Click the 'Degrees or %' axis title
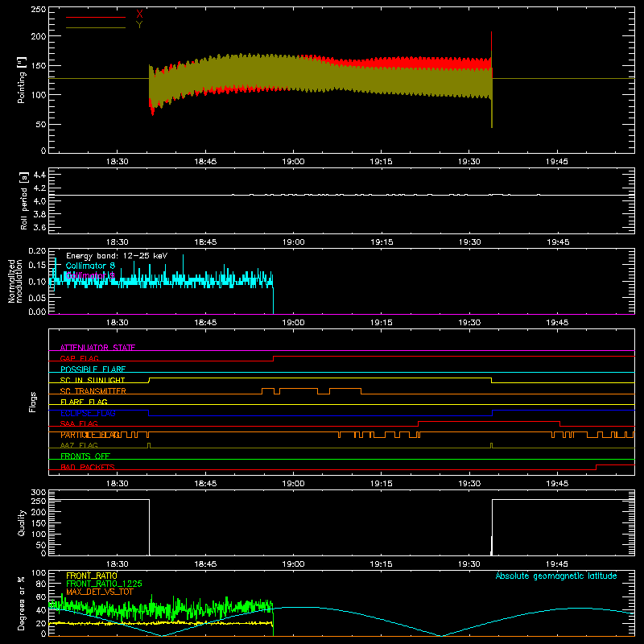Image resolution: width=644 pixels, height=644 pixels. [22, 604]
